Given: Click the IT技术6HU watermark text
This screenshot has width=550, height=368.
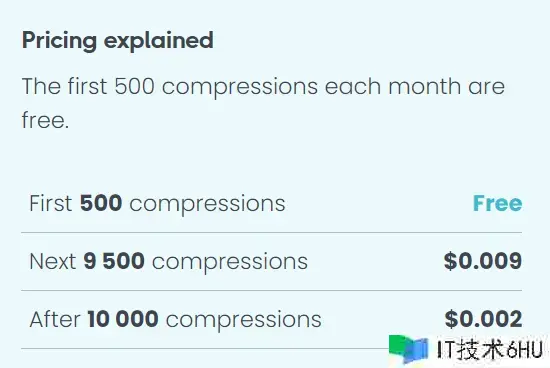Looking at the screenshot, I should coord(490,349).
